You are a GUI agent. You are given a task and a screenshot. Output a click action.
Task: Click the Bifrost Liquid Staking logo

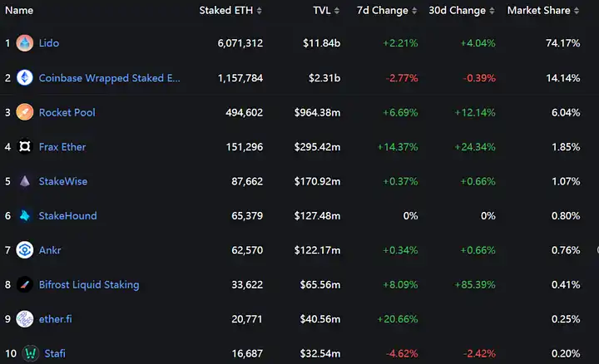pyautogui.click(x=25, y=285)
